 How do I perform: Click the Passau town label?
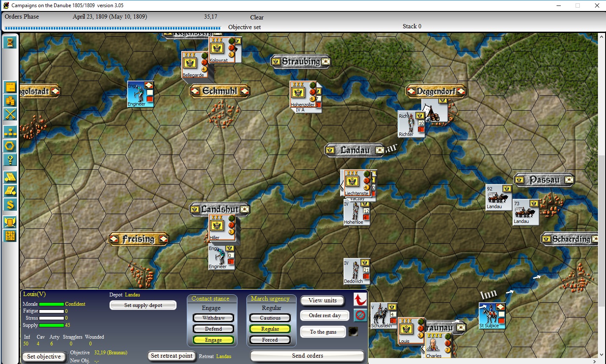[x=544, y=180]
